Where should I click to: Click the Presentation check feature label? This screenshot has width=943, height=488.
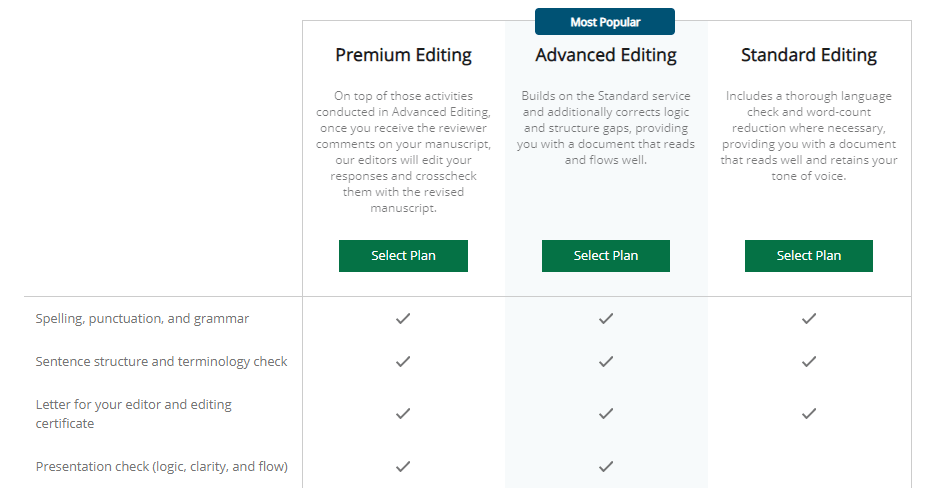[161, 466]
